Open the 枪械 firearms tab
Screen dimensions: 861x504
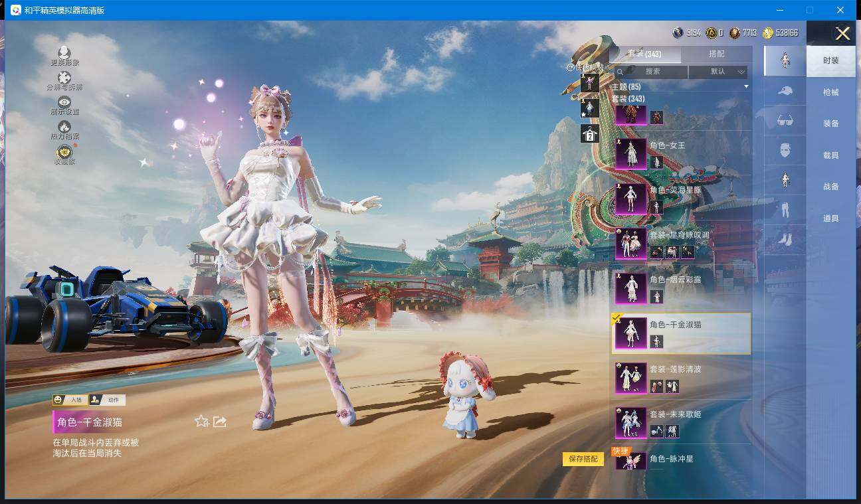(x=830, y=92)
